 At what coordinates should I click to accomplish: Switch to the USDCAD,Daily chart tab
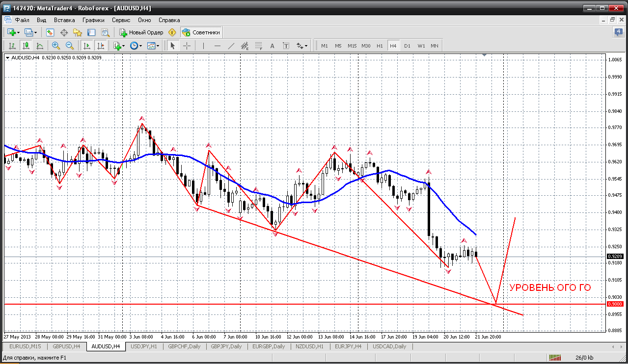coord(389,346)
